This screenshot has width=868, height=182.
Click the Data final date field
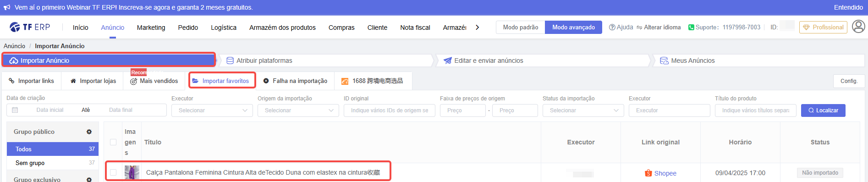tap(121, 110)
